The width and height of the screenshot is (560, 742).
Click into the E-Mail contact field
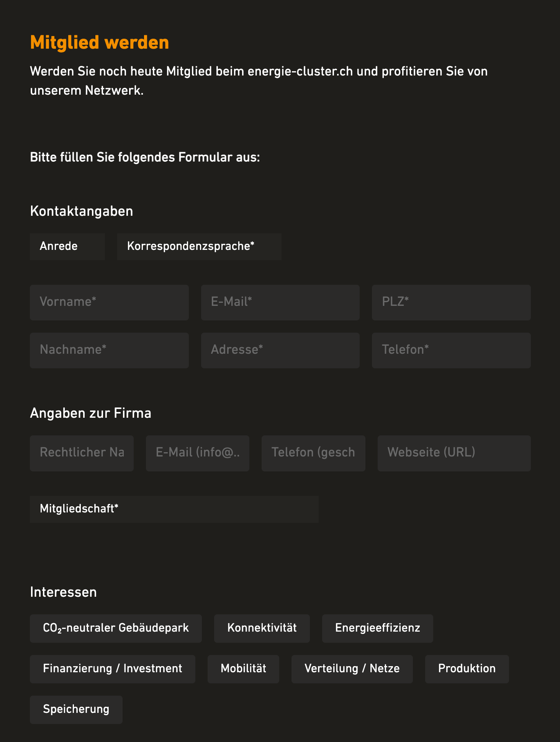(x=280, y=302)
